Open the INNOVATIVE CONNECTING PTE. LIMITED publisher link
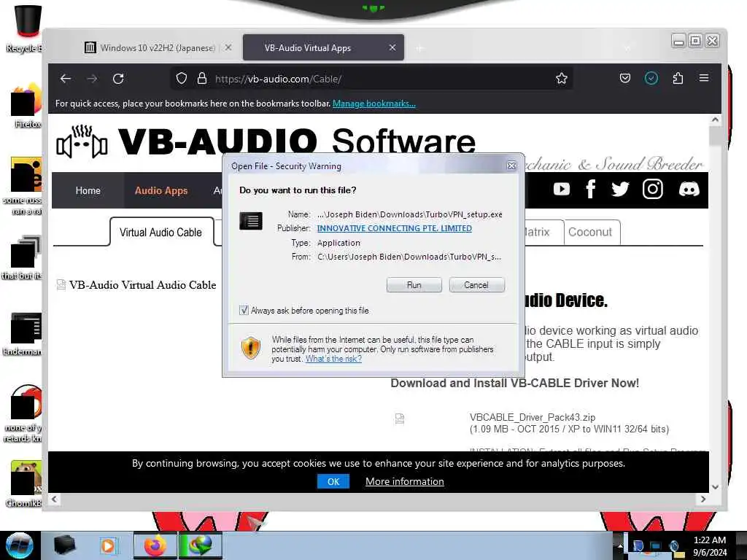 tap(395, 228)
